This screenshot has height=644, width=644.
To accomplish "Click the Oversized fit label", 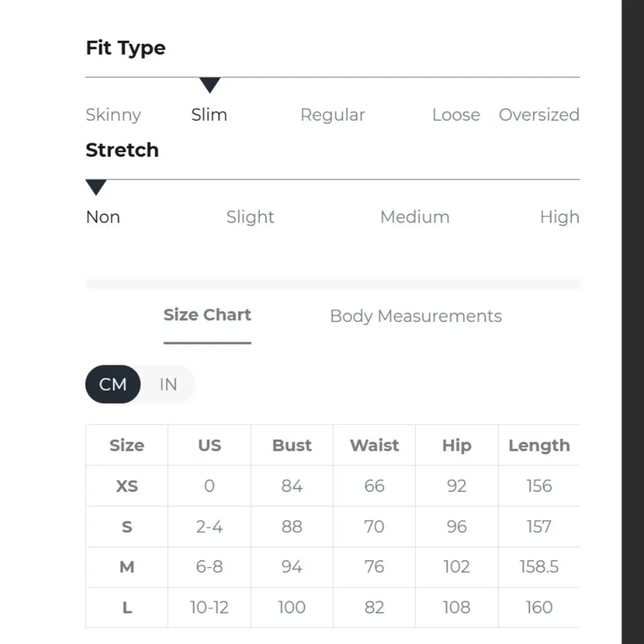I will click(539, 115).
